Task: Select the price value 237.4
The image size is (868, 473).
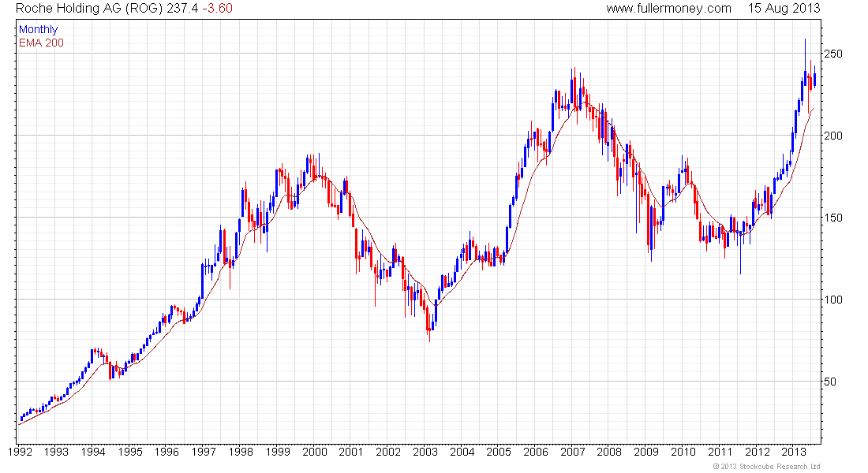Action: 181,9
